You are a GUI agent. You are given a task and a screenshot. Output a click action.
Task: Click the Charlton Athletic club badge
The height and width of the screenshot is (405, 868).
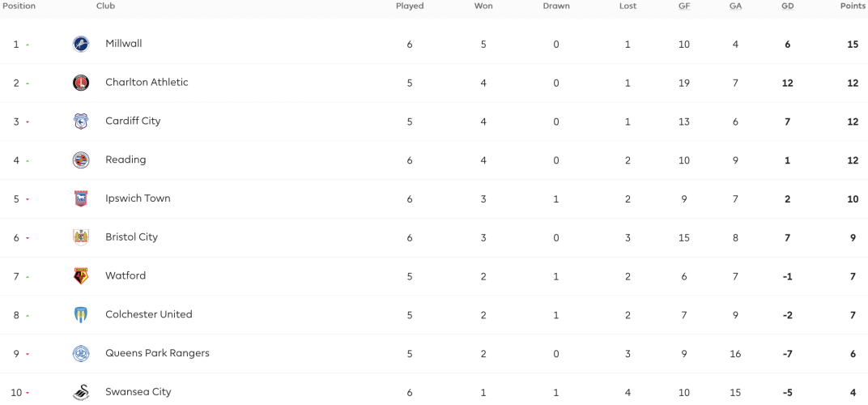(x=81, y=83)
